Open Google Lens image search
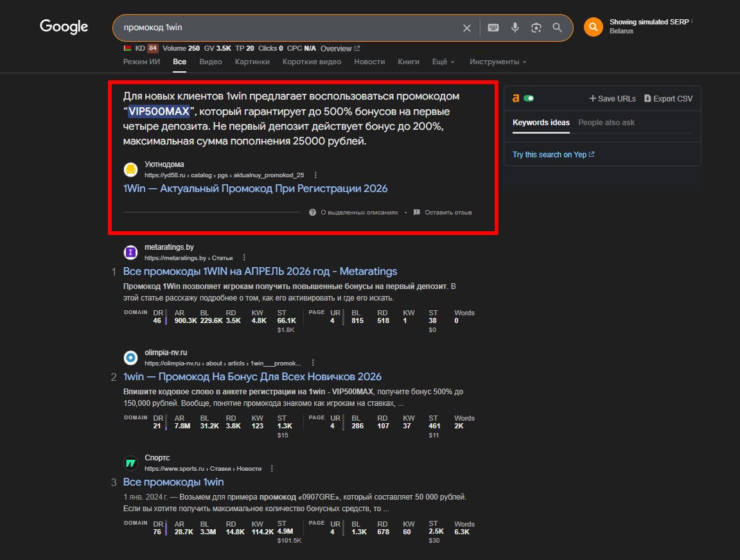Image resolution: width=740 pixels, height=560 pixels. point(536,28)
